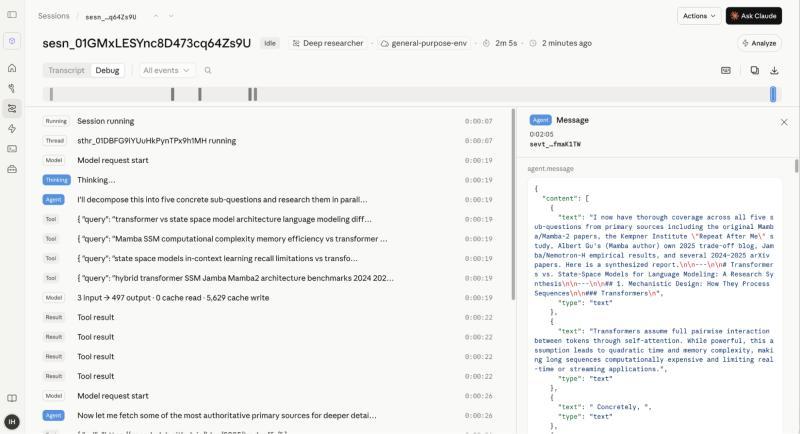Select the sthr_01DBFG9IYUuHkPynTPx9h1MH running row
Viewport: 800px width, 434px height.
coord(268,141)
